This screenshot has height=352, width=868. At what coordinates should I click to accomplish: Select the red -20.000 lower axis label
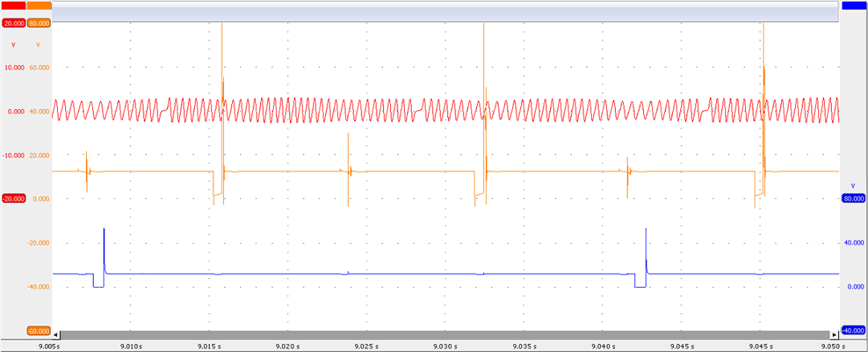coord(14,198)
